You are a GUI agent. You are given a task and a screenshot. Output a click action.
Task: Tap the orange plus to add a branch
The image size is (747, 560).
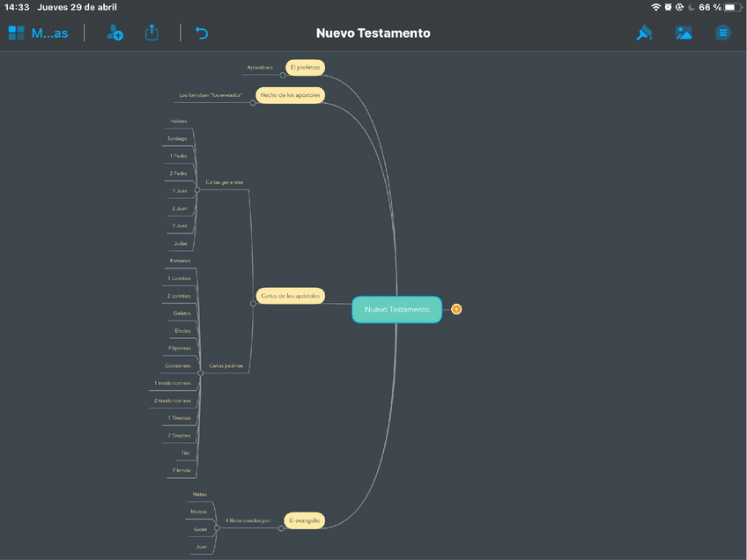(456, 309)
